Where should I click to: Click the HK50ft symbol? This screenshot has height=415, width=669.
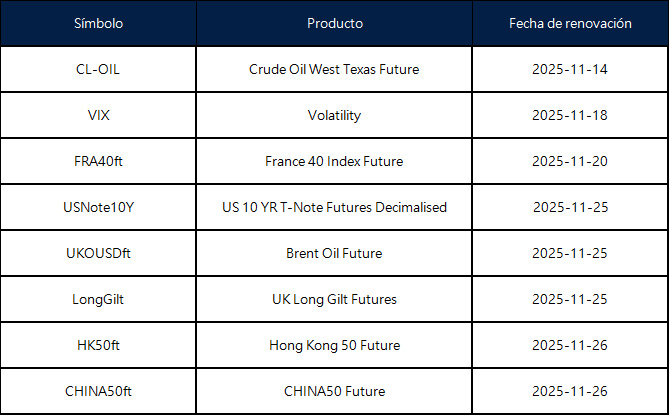point(98,345)
